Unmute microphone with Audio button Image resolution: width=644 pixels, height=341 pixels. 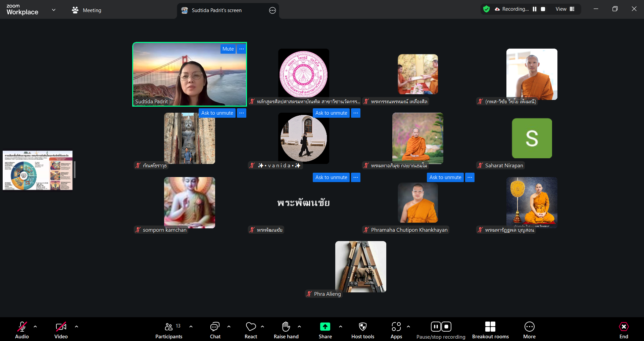click(22, 330)
